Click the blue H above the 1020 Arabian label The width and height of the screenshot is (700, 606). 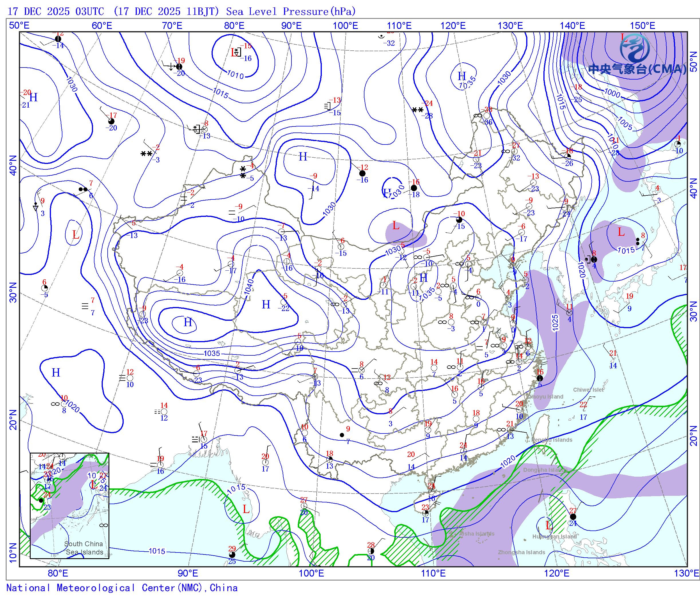[x=56, y=373]
